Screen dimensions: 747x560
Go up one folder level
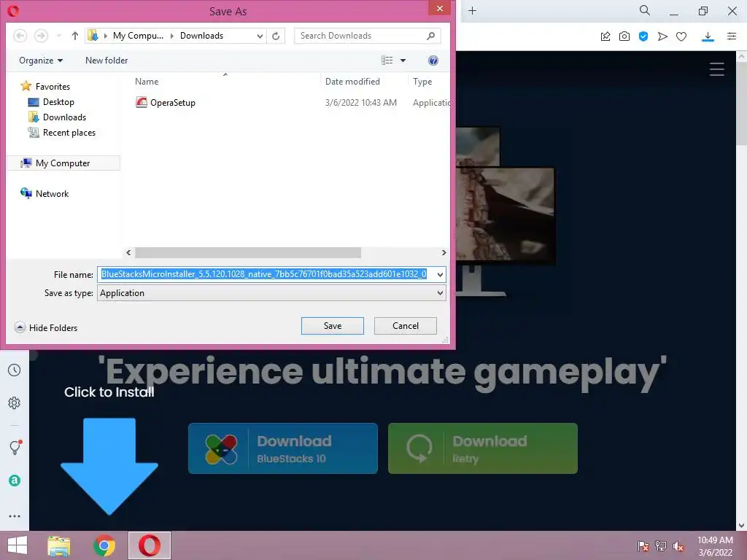(75, 36)
